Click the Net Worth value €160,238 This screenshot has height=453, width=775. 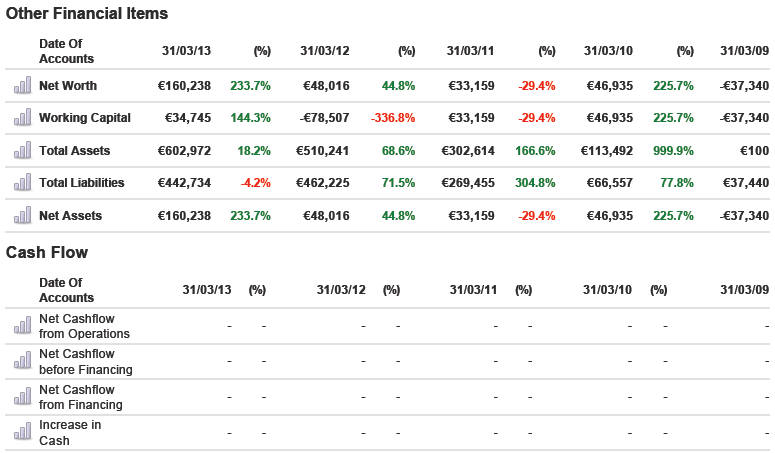click(x=184, y=86)
